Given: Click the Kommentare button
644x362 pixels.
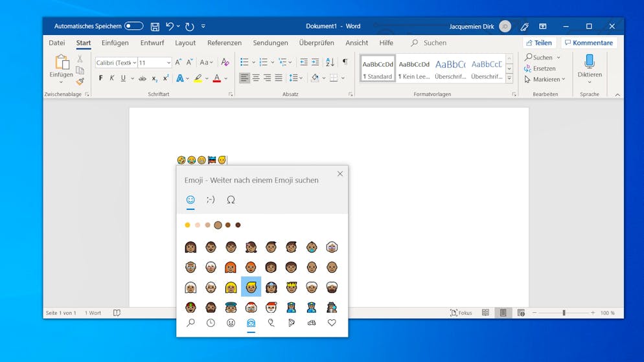Looking at the screenshot, I should (x=589, y=43).
